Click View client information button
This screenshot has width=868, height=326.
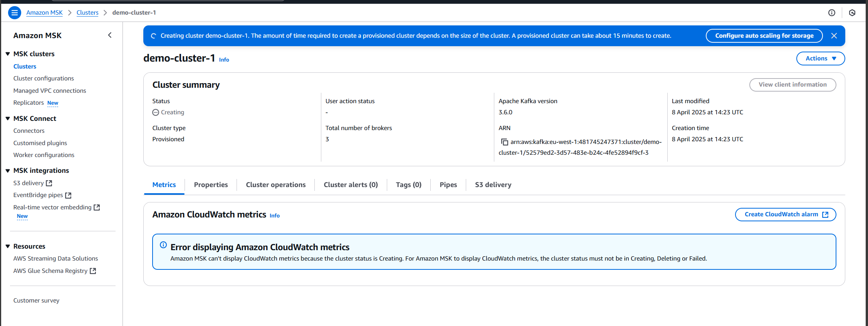tap(792, 85)
